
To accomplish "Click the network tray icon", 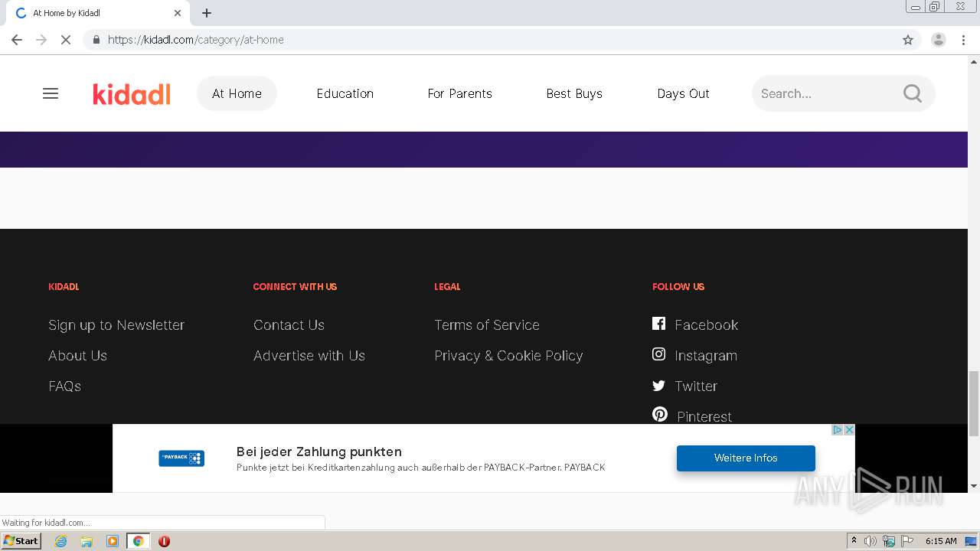I will pyautogui.click(x=889, y=541).
